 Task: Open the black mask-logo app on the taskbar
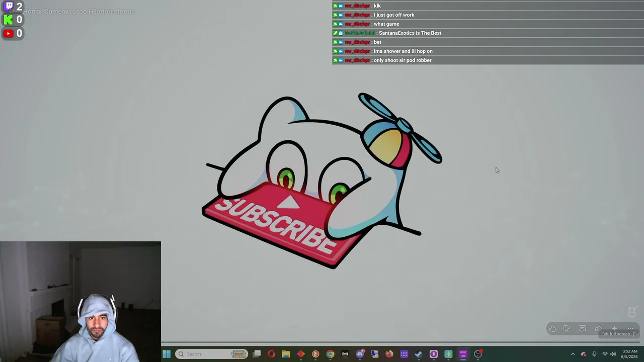pyautogui.click(x=345, y=354)
